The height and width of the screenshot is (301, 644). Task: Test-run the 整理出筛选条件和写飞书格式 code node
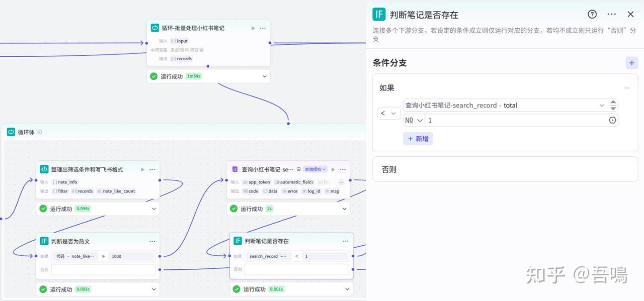[142, 169]
